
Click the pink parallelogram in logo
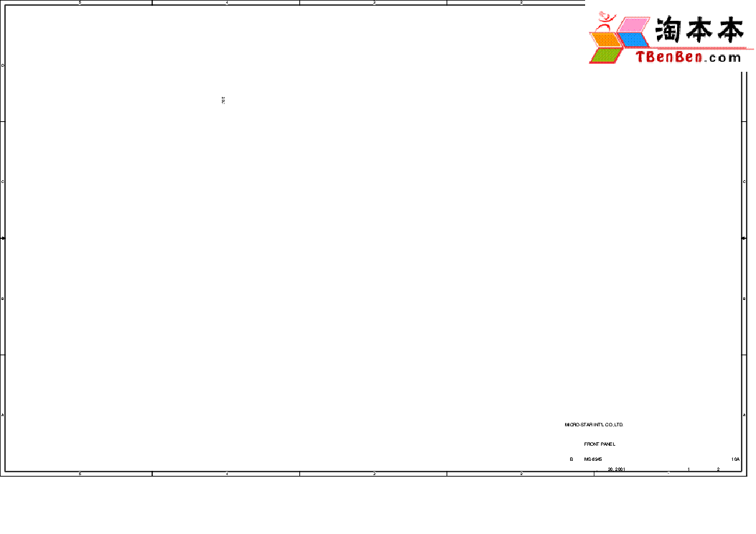pyautogui.click(x=633, y=25)
